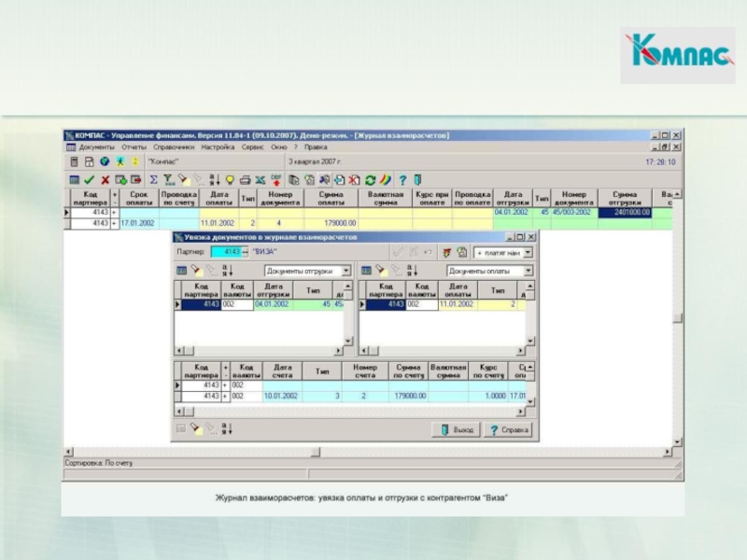Click the main window horizontal scrollbar thumb
This screenshot has height=560, width=747.
tap(316, 452)
